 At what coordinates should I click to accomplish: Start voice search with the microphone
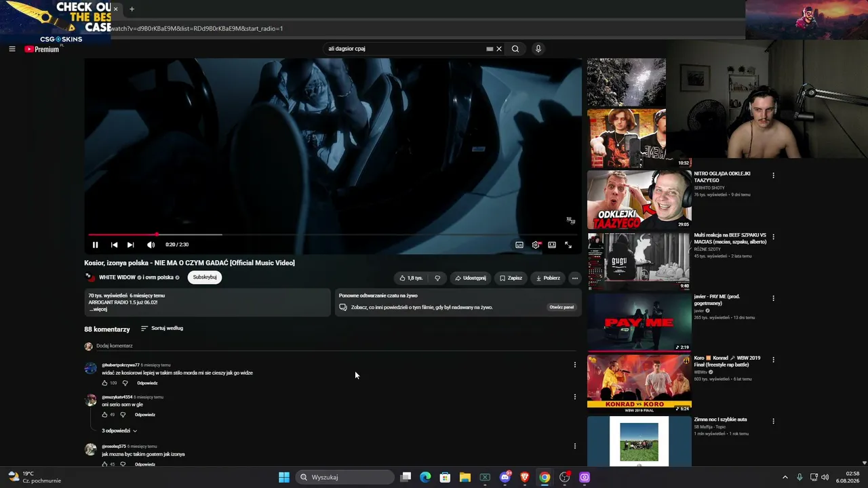click(x=538, y=49)
